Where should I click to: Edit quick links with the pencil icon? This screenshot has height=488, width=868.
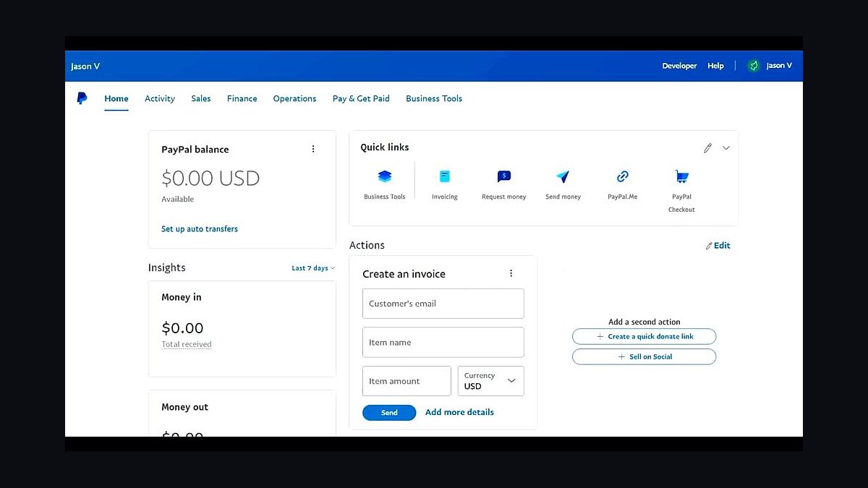(707, 147)
